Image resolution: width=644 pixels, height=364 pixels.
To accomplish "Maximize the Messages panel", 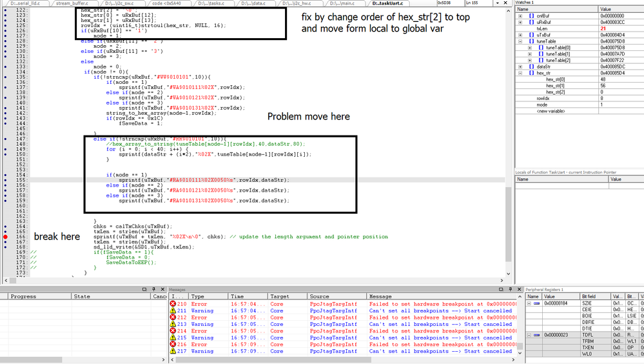I will 501,290.
